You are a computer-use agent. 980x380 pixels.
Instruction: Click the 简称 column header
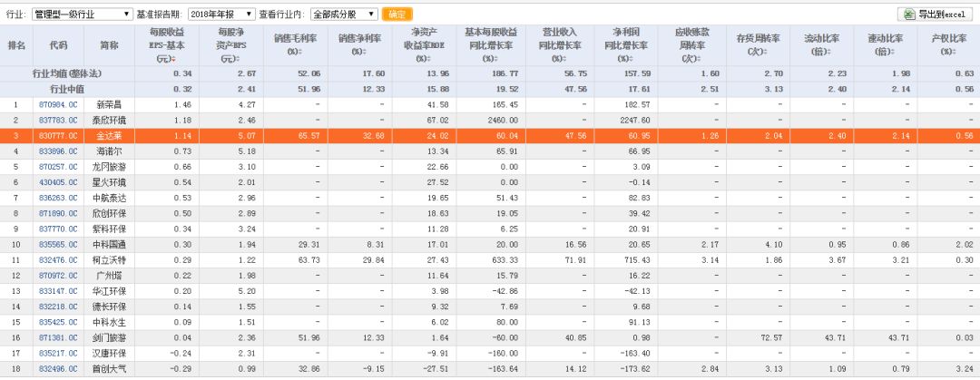tap(110, 45)
